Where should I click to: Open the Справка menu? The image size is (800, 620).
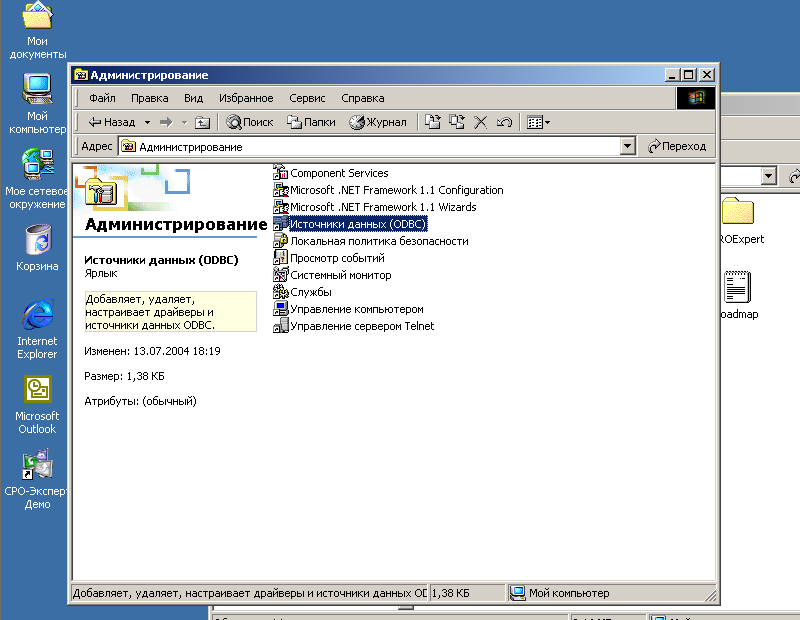coord(363,98)
